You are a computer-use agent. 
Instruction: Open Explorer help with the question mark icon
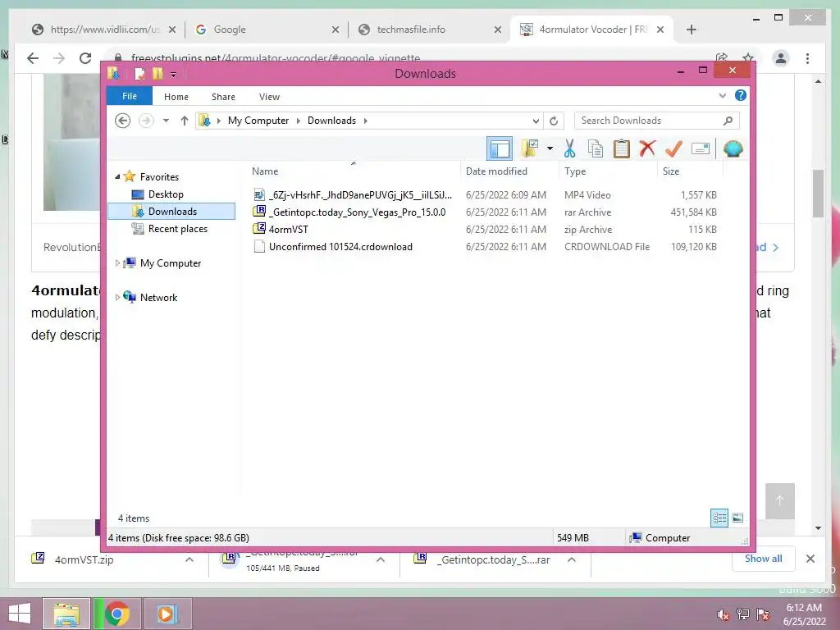click(x=741, y=95)
